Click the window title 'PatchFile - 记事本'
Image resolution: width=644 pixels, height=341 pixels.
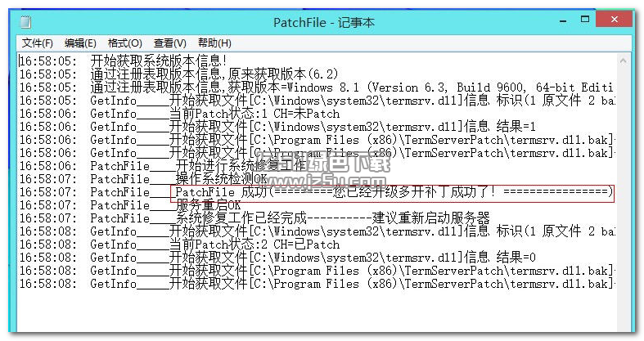[324, 22]
